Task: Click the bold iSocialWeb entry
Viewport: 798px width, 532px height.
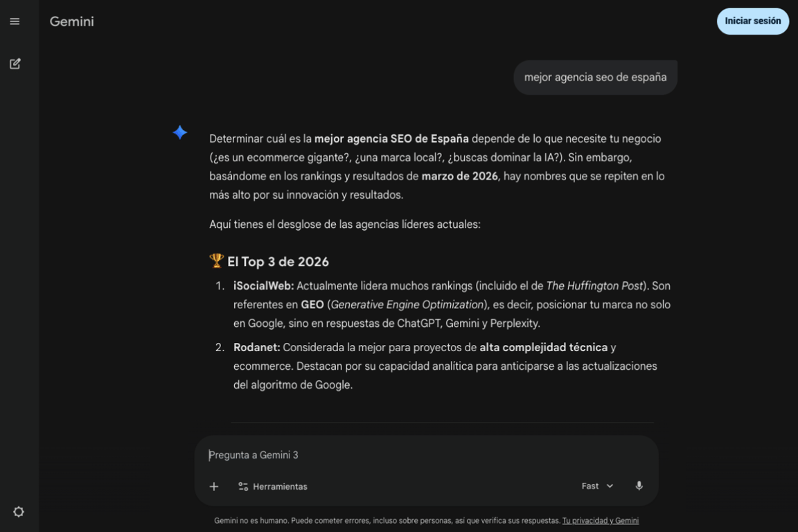Action: point(264,286)
